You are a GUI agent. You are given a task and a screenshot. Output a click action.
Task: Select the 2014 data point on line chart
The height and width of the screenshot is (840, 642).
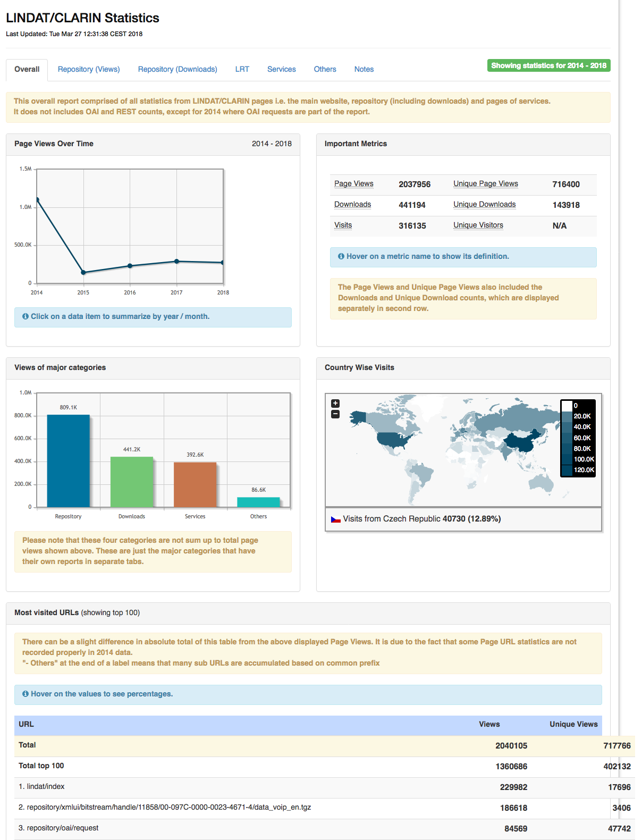37,200
